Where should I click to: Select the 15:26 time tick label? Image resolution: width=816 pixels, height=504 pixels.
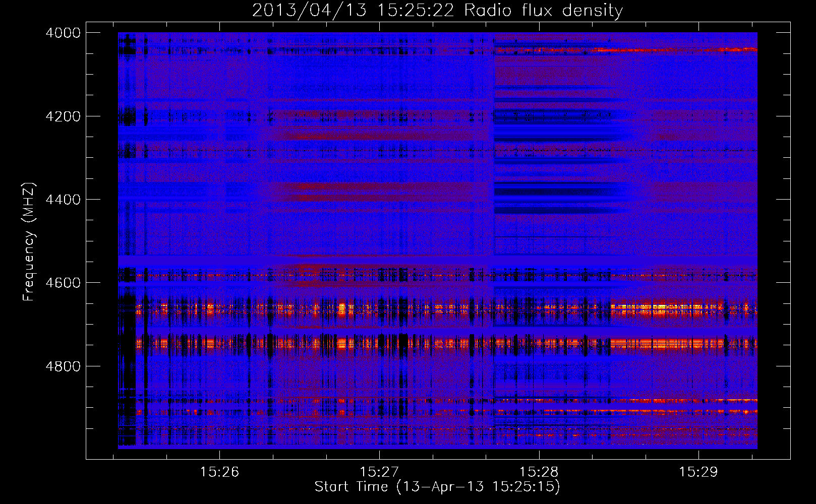coord(219,472)
